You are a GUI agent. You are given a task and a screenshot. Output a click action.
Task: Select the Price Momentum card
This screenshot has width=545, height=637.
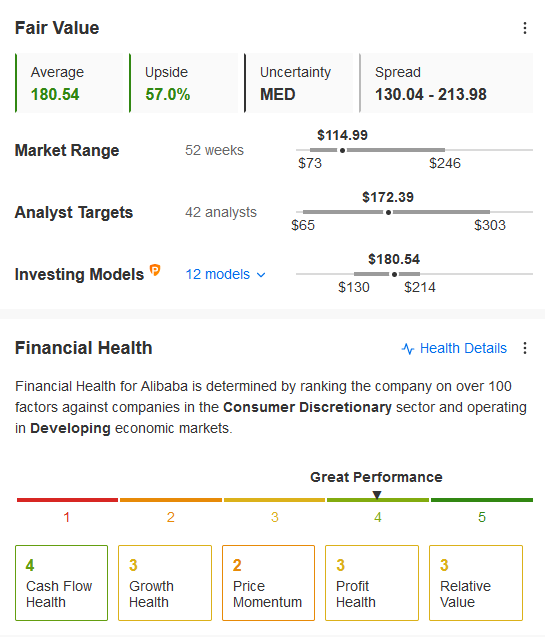click(x=268, y=583)
